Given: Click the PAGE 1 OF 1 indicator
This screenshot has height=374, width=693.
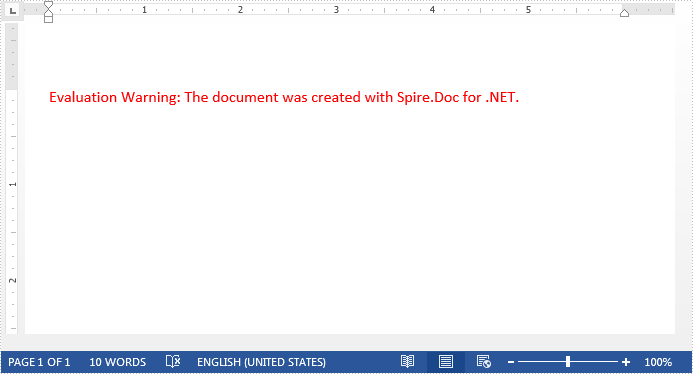Looking at the screenshot, I should coord(39,362).
